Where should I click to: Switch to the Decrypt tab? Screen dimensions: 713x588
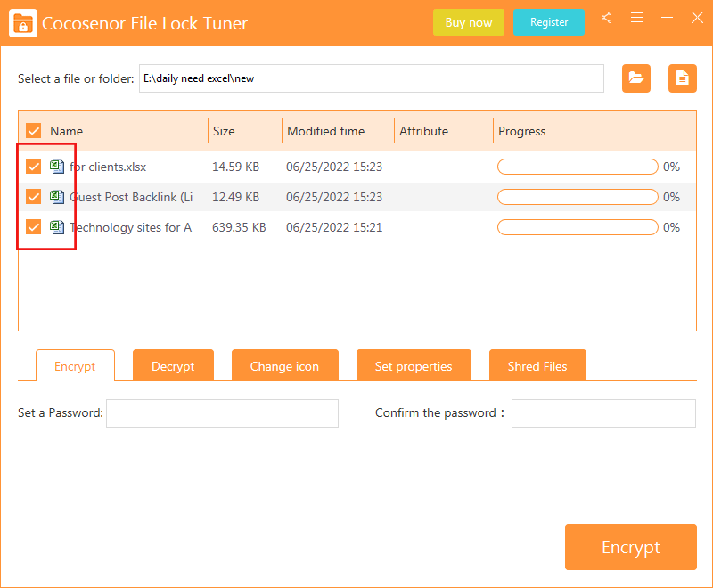point(173,365)
